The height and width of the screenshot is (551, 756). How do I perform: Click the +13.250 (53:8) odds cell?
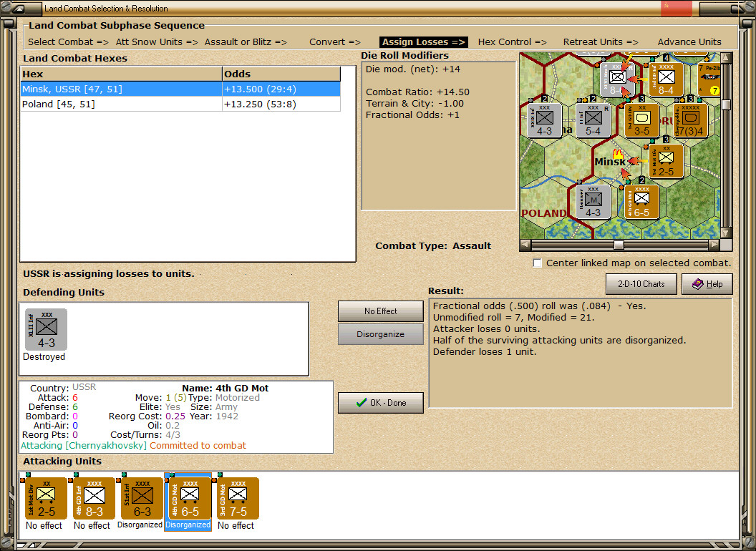[x=281, y=104]
